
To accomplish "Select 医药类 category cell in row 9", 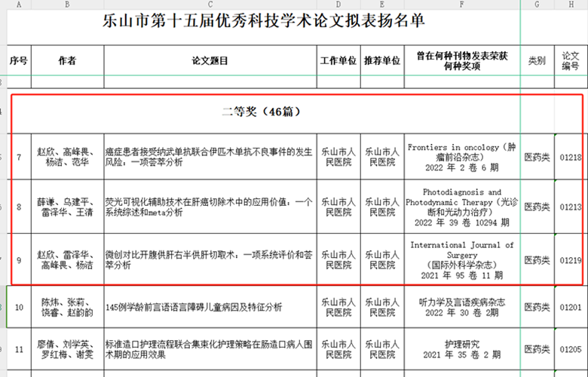I will [537, 260].
